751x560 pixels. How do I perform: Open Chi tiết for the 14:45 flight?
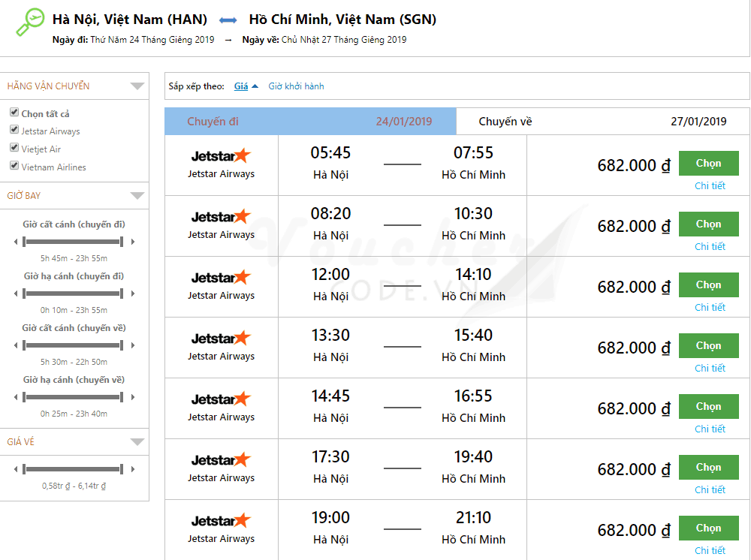coord(710,429)
